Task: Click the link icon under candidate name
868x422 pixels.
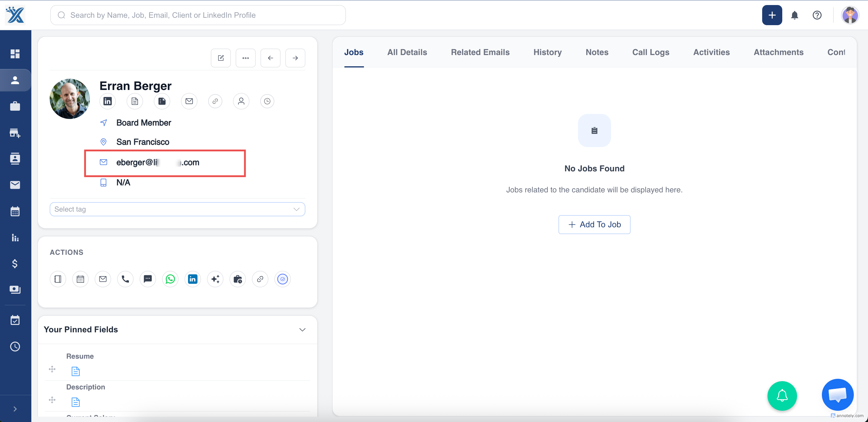Action: click(x=215, y=101)
